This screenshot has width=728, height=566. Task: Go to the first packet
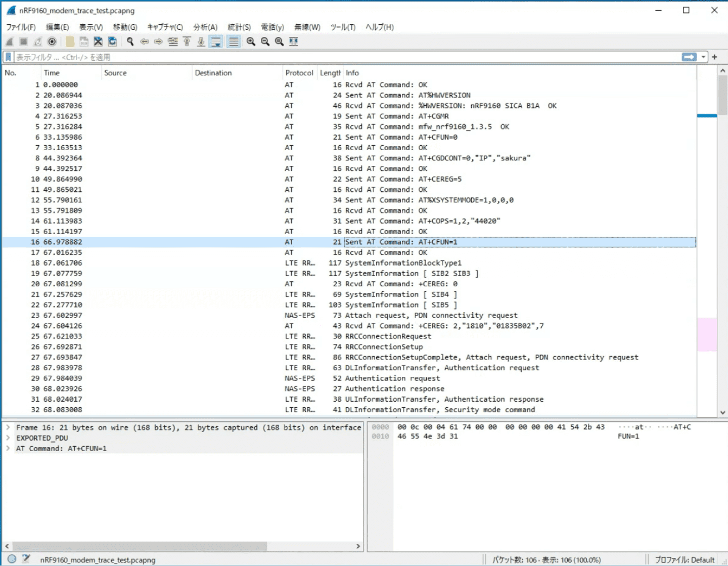187,41
